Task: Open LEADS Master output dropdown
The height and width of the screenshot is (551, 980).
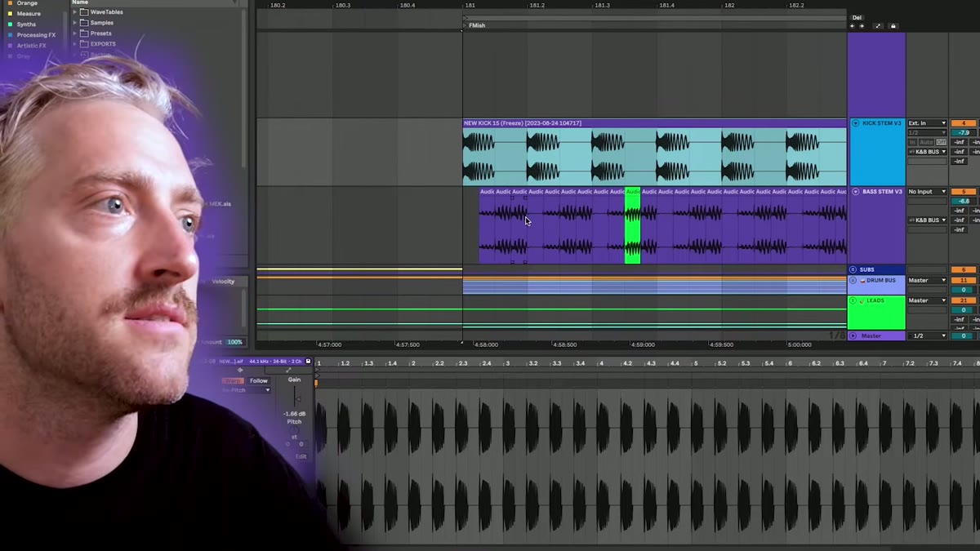Action: point(927,300)
